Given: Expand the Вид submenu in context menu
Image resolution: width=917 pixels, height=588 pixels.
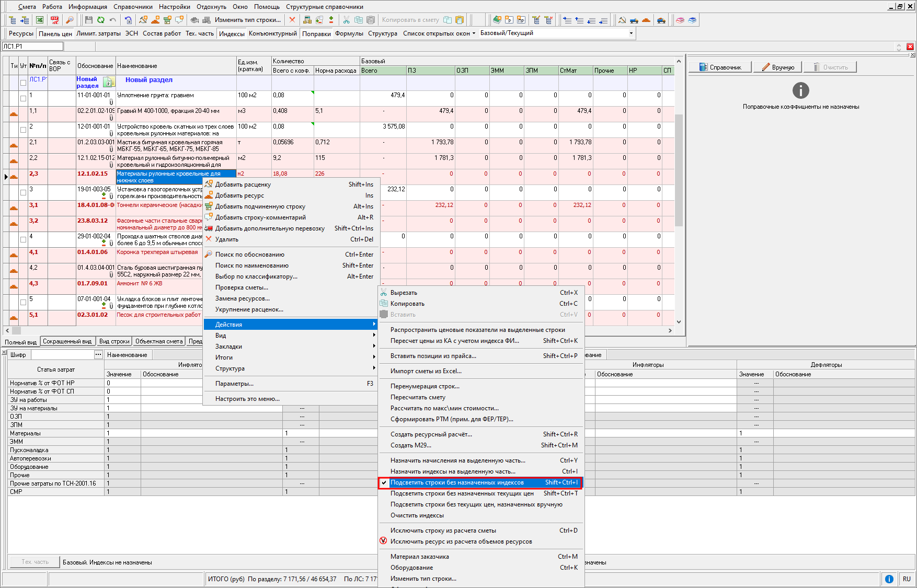Looking at the screenshot, I should (290, 336).
